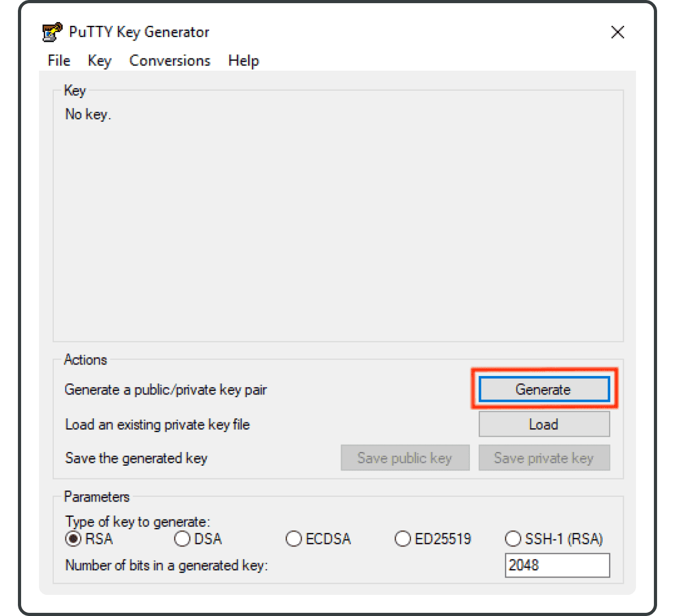
Task: Click the Save private key button
Action: pyautogui.click(x=544, y=458)
